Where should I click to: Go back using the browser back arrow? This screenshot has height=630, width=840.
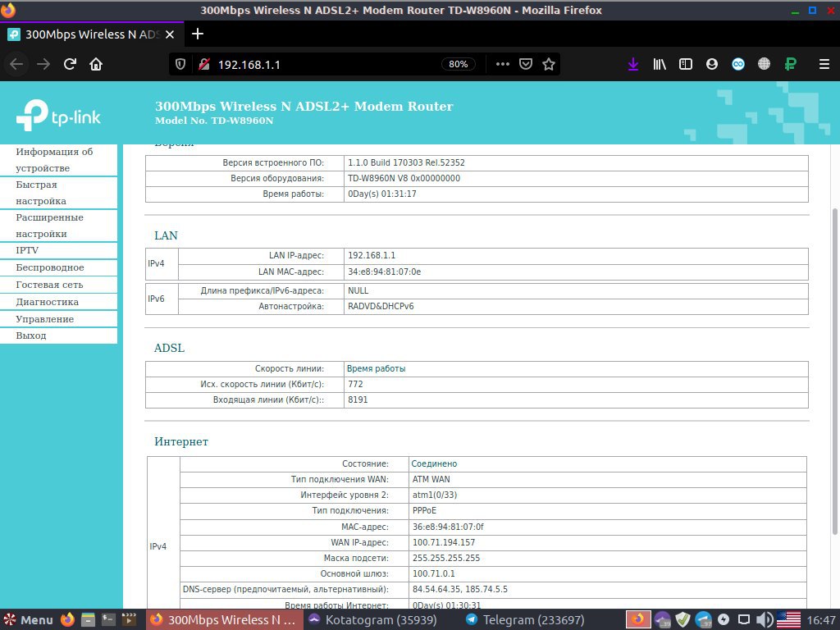[x=16, y=64]
